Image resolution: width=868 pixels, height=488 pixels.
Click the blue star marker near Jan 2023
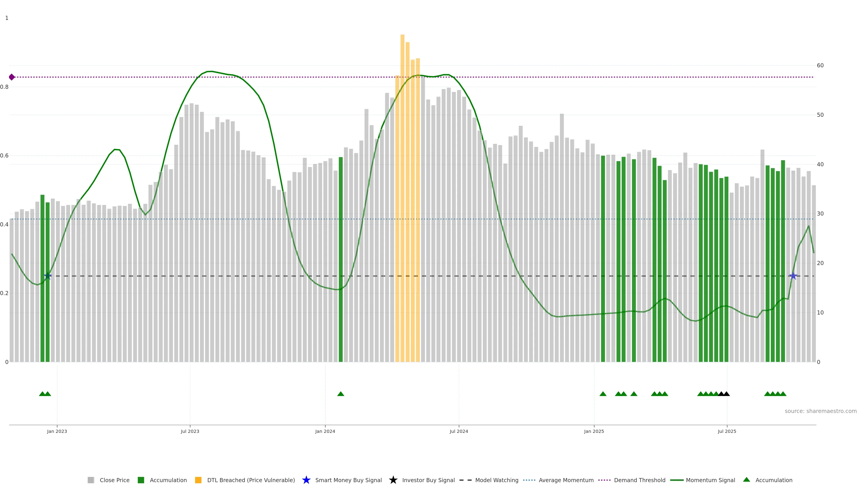(48, 276)
